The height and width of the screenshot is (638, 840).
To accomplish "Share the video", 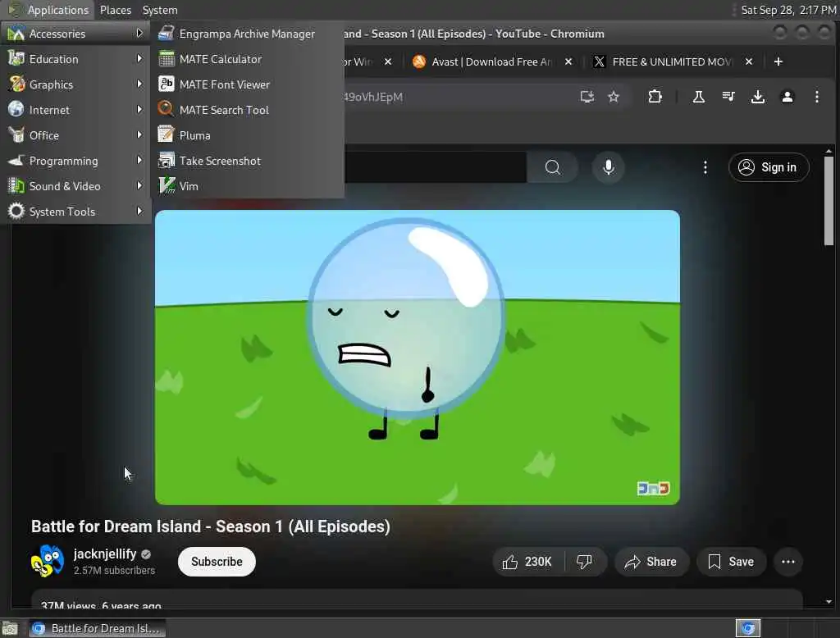I will coord(651,562).
